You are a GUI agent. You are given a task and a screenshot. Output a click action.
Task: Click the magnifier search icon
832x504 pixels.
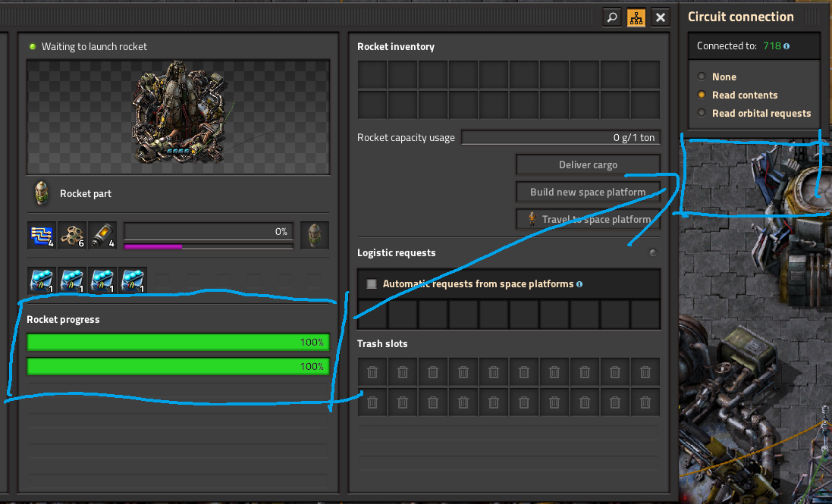612,17
